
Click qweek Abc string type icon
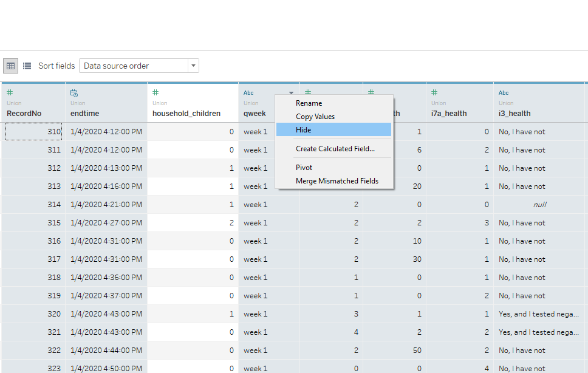(x=248, y=93)
